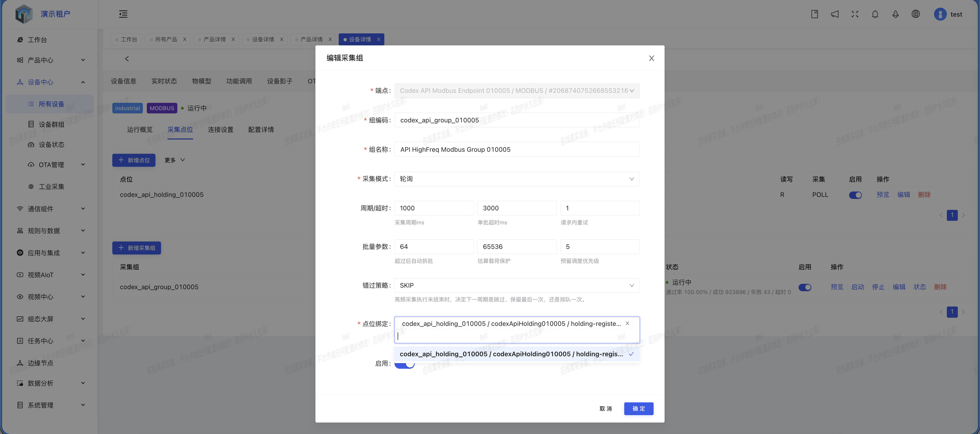Click the 单批超时ms input 3000
This screenshot has height=434, width=980.
pyautogui.click(x=517, y=208)
